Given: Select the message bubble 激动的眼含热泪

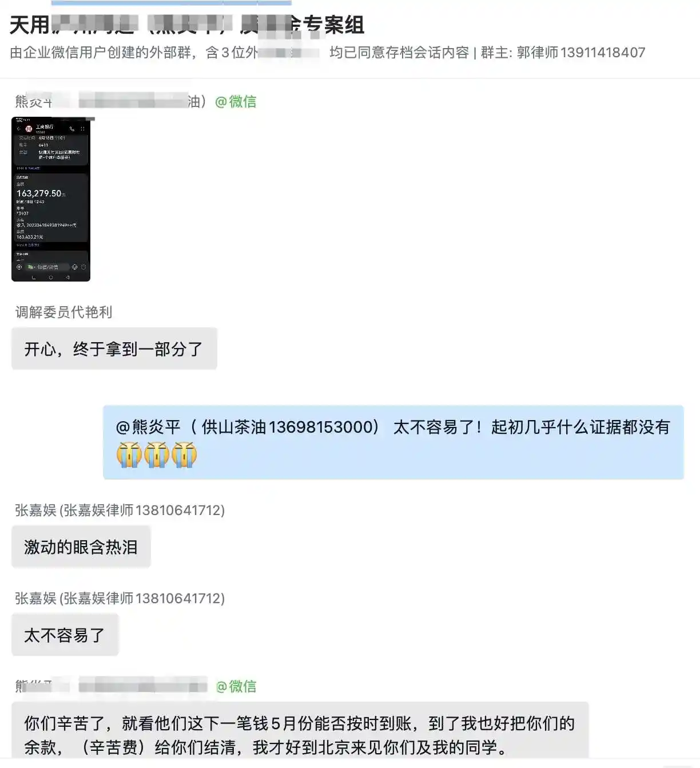Looking at the screenshot, I should [x=81, y=547].
